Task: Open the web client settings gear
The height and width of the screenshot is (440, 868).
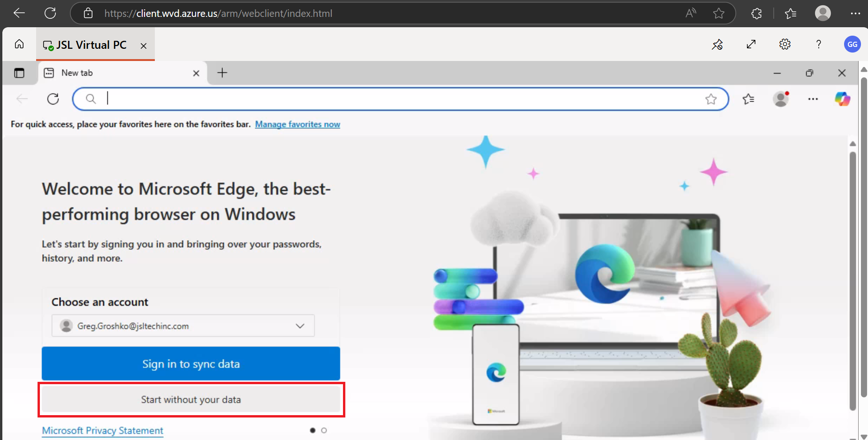Action: click(785, 45)
